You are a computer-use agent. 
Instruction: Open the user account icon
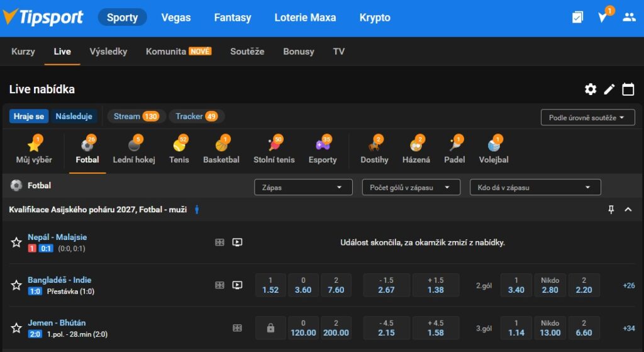[x=629, y=18]
